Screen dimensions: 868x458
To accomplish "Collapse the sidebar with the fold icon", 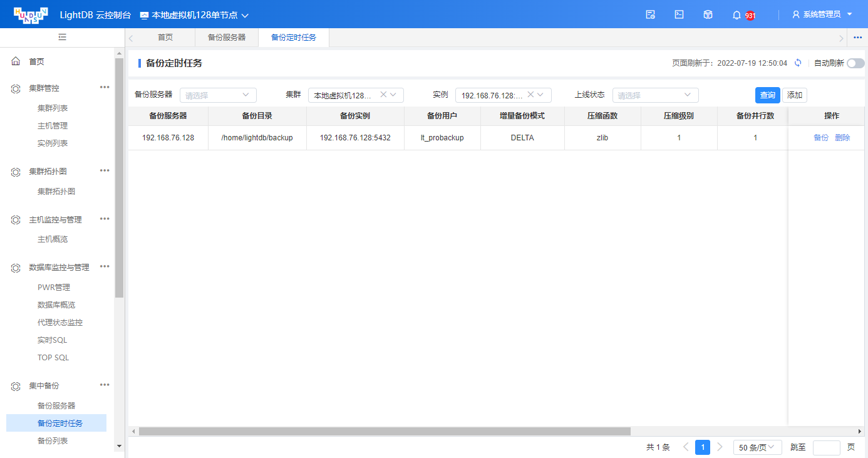I will [x=62, y=38].
